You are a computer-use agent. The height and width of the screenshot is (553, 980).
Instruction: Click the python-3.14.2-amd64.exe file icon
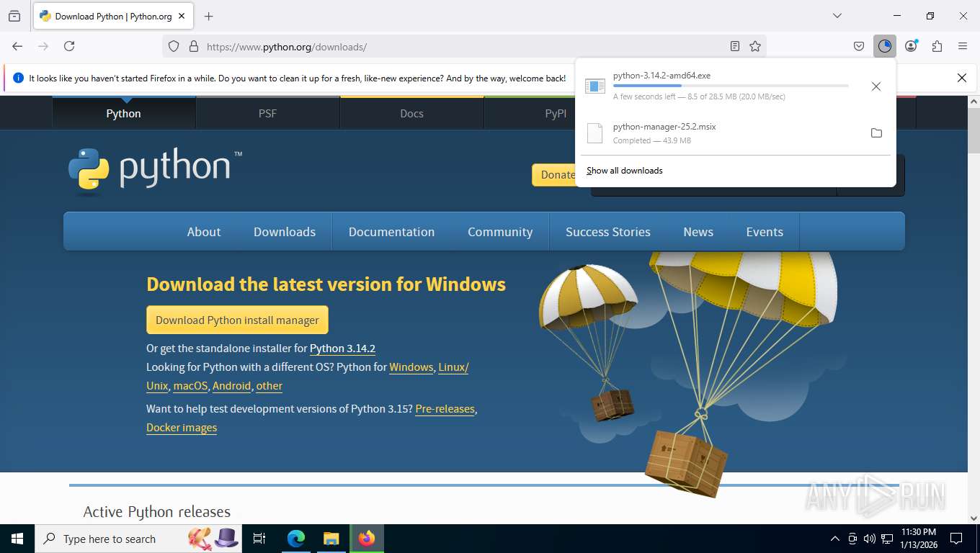click(595, 86)
